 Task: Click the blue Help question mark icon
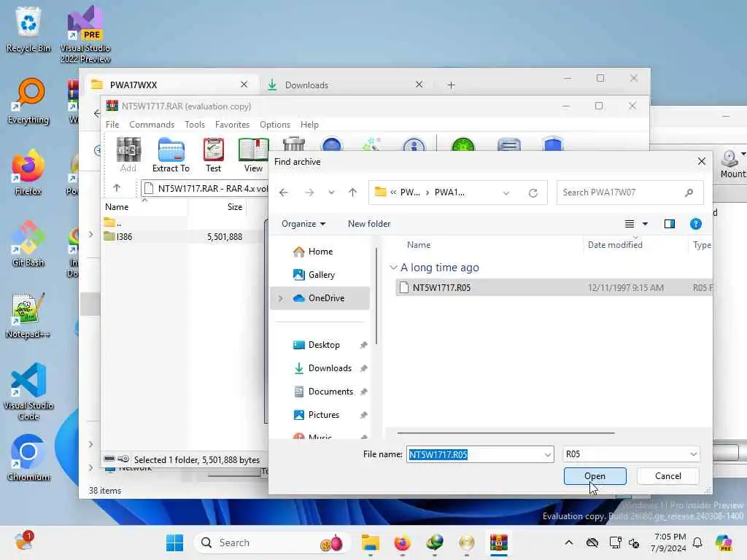(695, 224)
